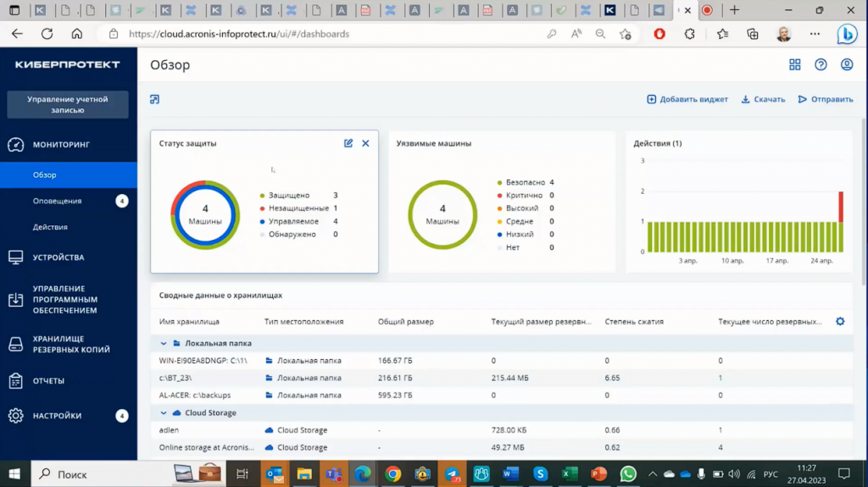
Task: Open a new browser tab
Action: point(735,10)
